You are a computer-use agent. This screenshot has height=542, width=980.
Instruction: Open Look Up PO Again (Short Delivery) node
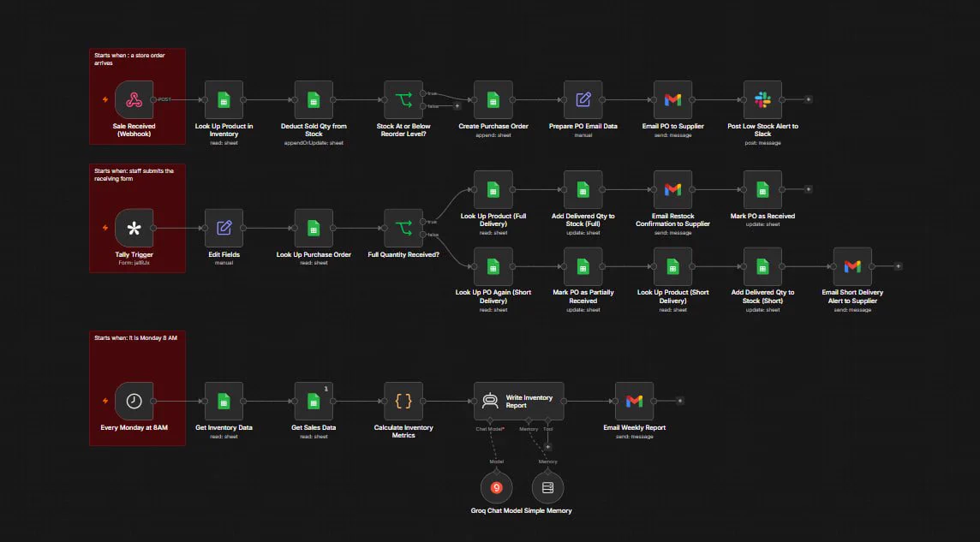point(493,266)
